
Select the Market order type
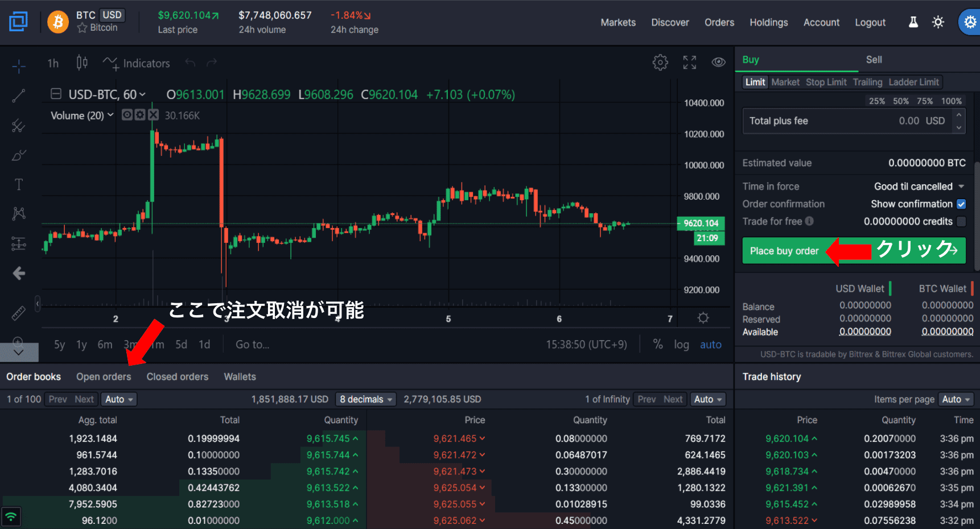(785, 82)
